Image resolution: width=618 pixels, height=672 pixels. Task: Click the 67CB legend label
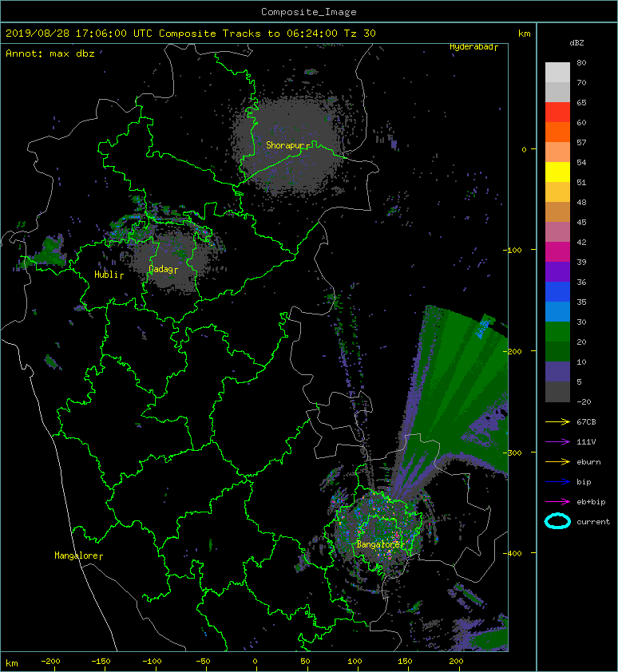coord(586,421)
